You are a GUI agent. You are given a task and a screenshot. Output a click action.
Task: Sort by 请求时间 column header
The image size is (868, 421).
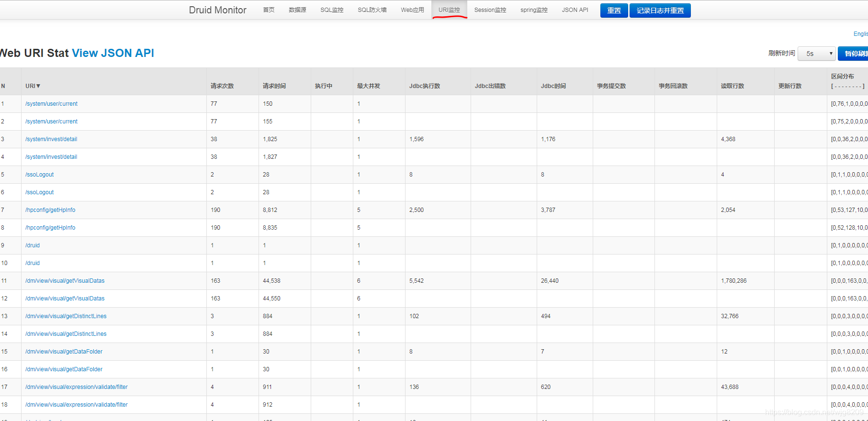(x=274, y=86)
